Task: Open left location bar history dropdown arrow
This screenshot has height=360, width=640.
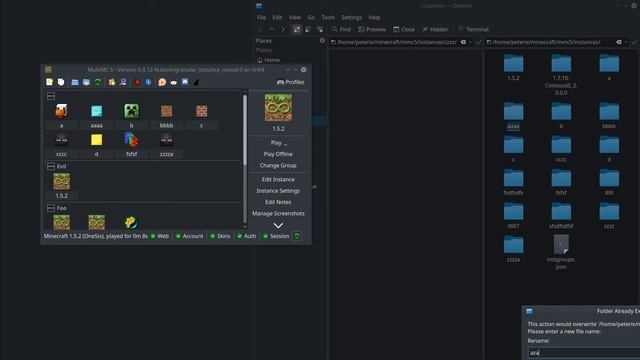Action: 471,42
